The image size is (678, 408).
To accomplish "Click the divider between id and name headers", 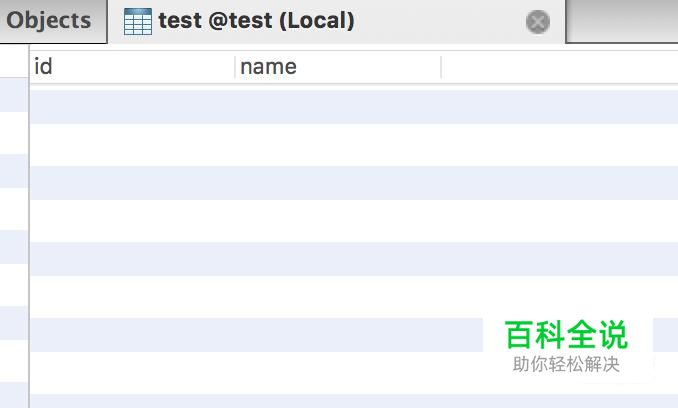I will pos(235,67).
